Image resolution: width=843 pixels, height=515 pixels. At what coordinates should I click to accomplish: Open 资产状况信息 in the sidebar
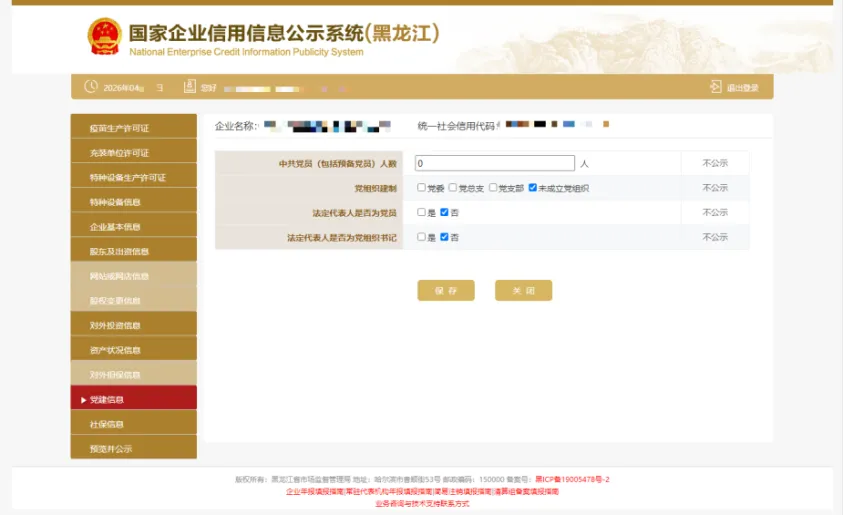[x=133, y=350]
